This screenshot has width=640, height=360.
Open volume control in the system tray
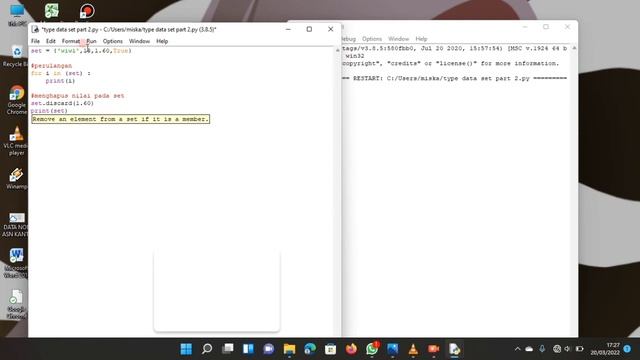coord(567,349)
